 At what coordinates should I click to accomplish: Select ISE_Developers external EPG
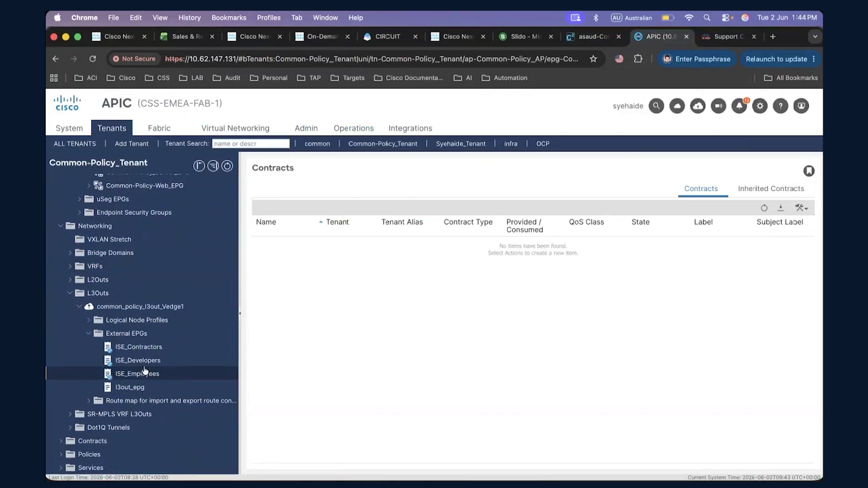pyautogui.click(x=137, y=360)
